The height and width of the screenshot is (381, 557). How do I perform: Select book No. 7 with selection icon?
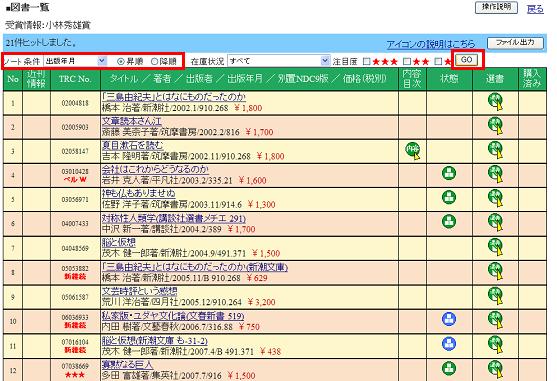click(x=495, y=247)
